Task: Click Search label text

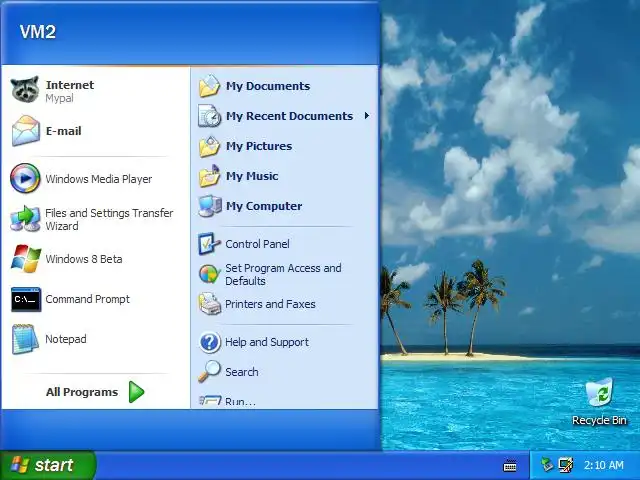Action: pos(242,372)
